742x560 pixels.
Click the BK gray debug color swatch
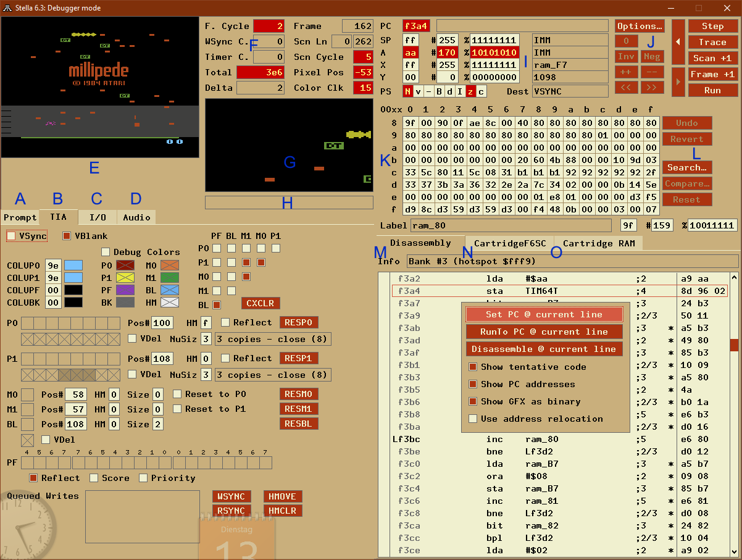pos(125,303)
